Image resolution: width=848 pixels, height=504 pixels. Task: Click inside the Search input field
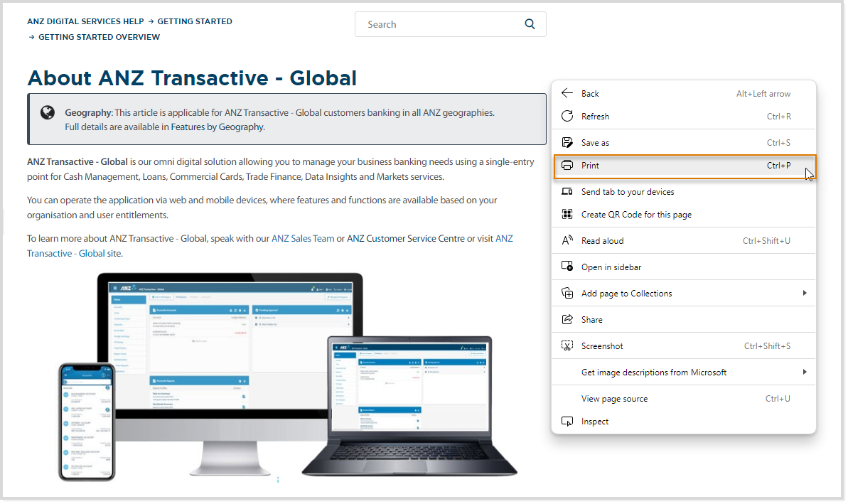(x=441, y=24)
